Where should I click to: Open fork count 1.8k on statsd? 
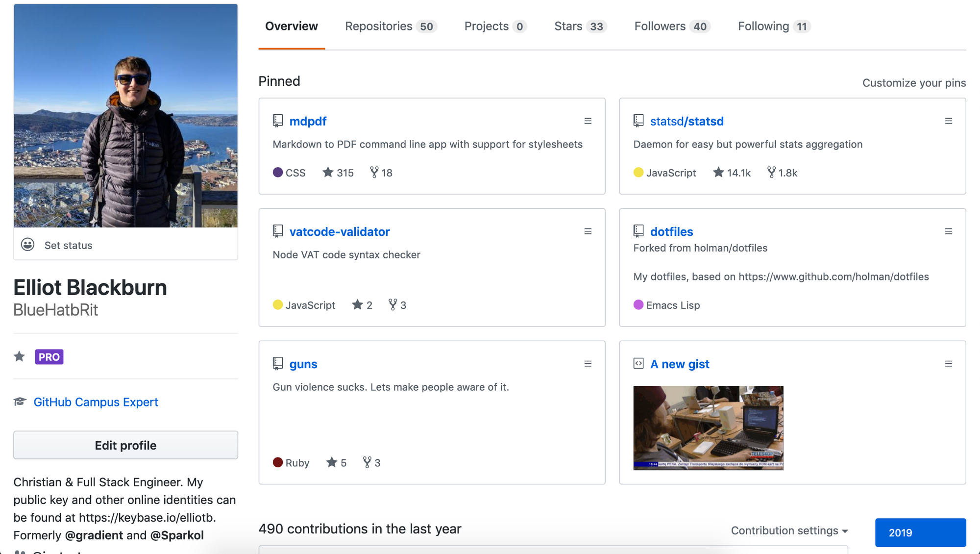tap(783, 173)
